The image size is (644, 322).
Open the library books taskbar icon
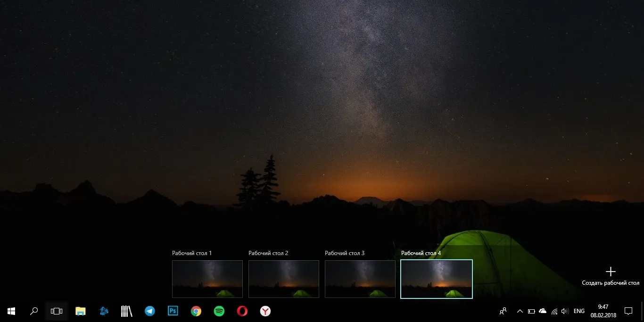click(127, 311)
